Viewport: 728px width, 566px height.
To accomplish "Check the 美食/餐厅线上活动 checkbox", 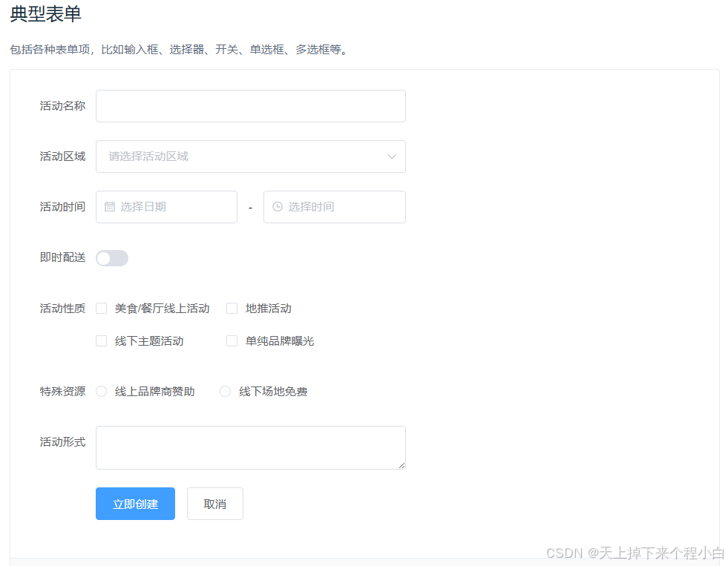I will [101, 309].
